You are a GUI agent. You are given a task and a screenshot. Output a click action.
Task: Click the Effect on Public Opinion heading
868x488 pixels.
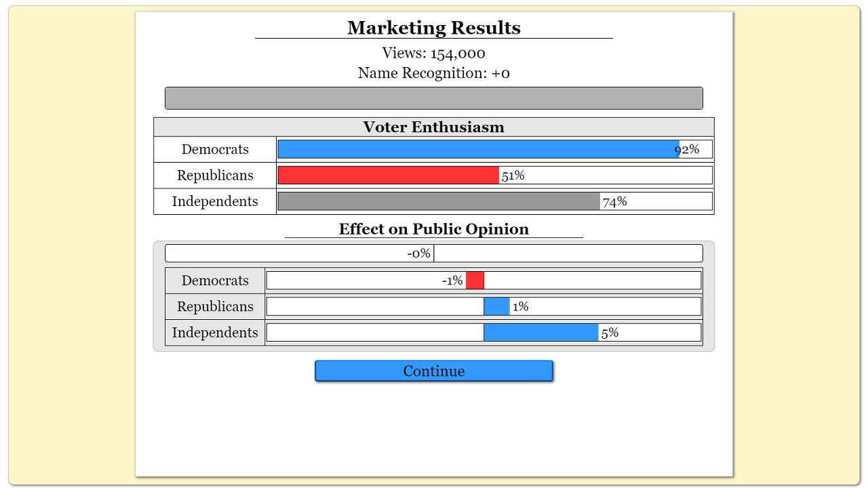tap(434, 229)
